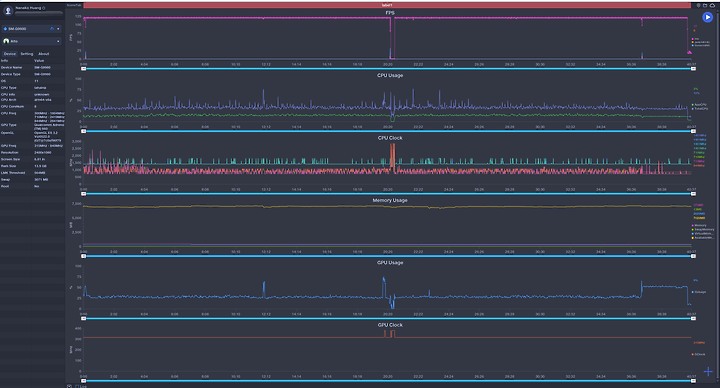Toggle AvailableMemory series in Memory legend
This screenshot has height=388, width=720.
click(x=703, y=238)
